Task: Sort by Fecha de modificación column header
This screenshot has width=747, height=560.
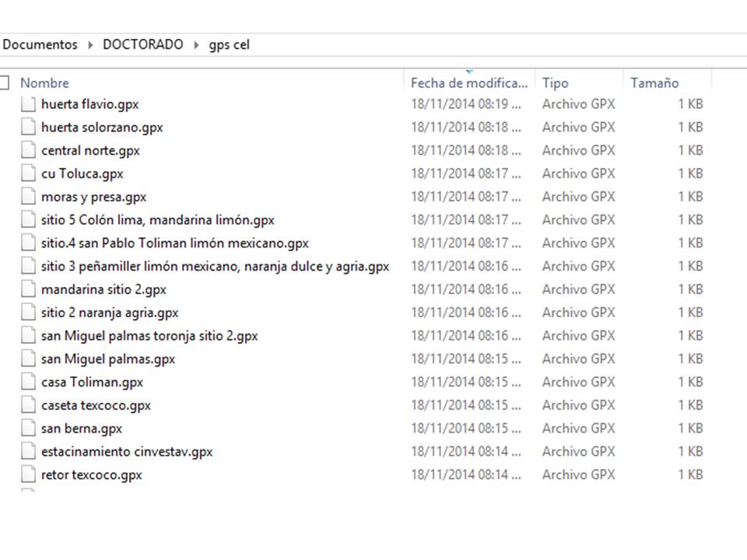Action: pos(468,83)
